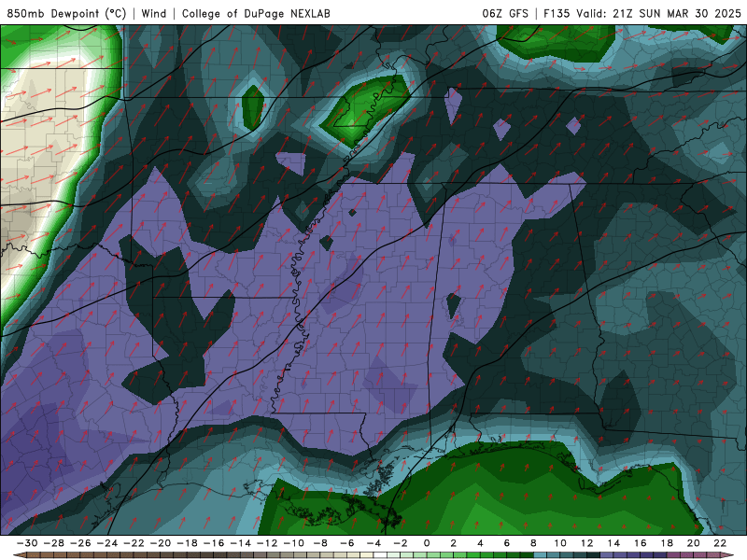Click the -8 value on legend scale
The image size is (747, 560).
coord(320,543)
